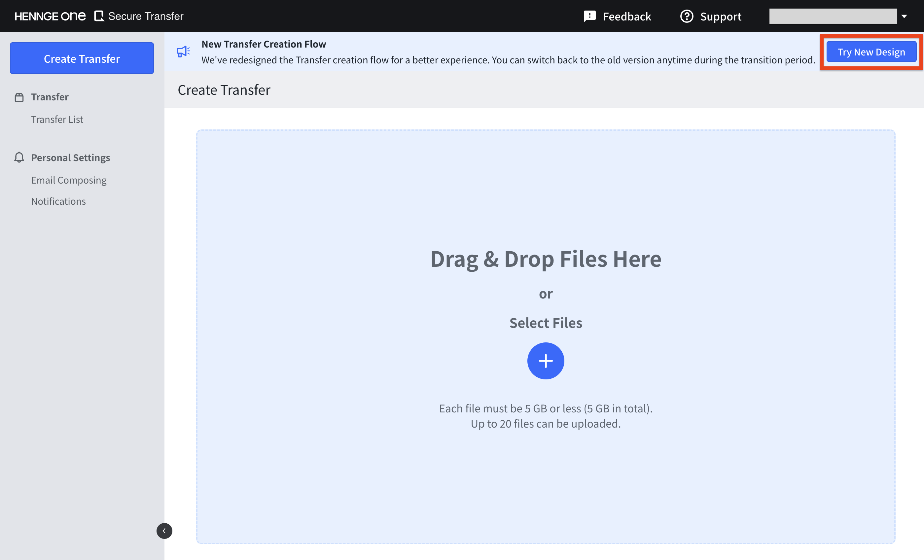Select files using the blue plus icon

tap(546, 361)
